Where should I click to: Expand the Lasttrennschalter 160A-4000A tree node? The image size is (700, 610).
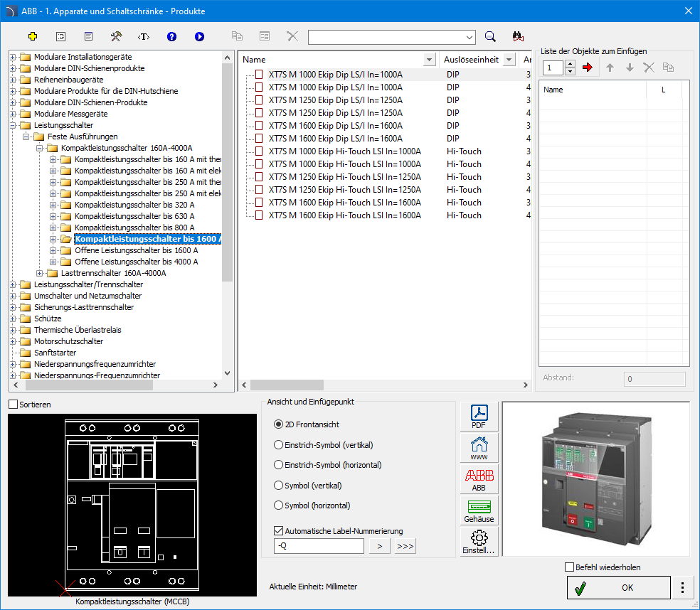pos(40,273)
